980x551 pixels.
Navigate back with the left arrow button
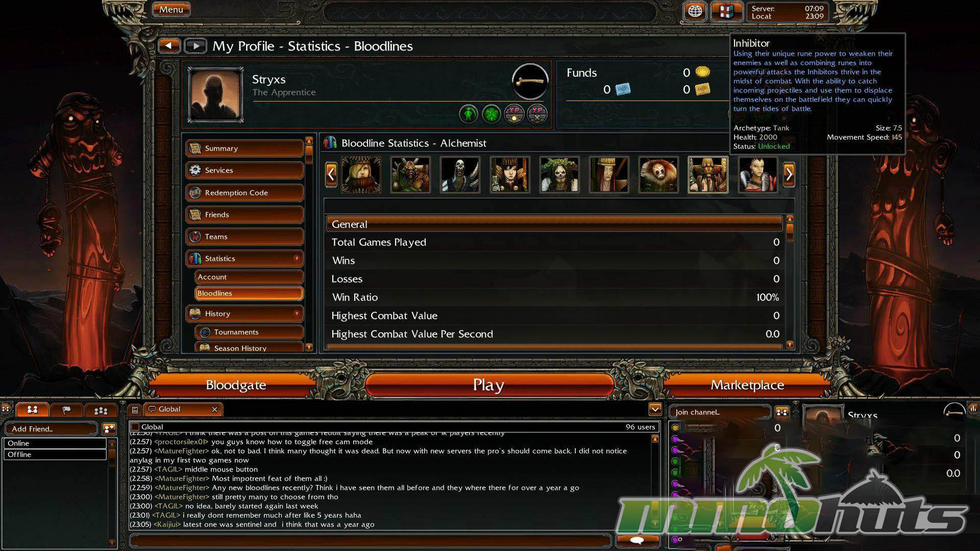pyautogui.click(x=169, y=46)
